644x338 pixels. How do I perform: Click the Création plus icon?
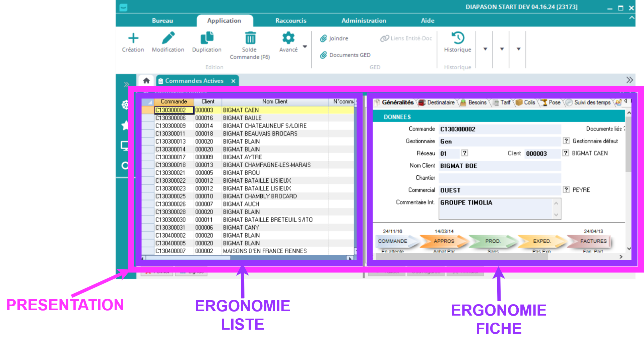point(133,38)
